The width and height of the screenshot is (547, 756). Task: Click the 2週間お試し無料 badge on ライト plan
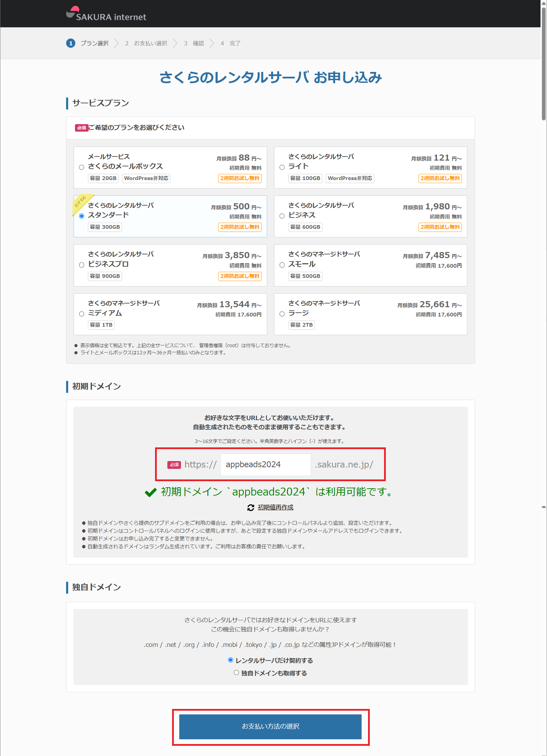point(440,178)
